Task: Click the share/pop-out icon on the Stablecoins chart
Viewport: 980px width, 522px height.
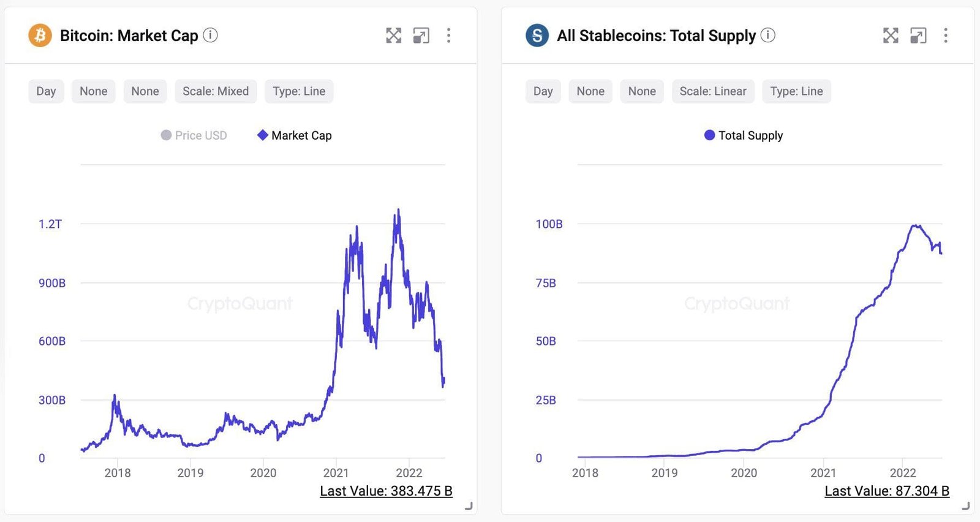Action: 918,36
